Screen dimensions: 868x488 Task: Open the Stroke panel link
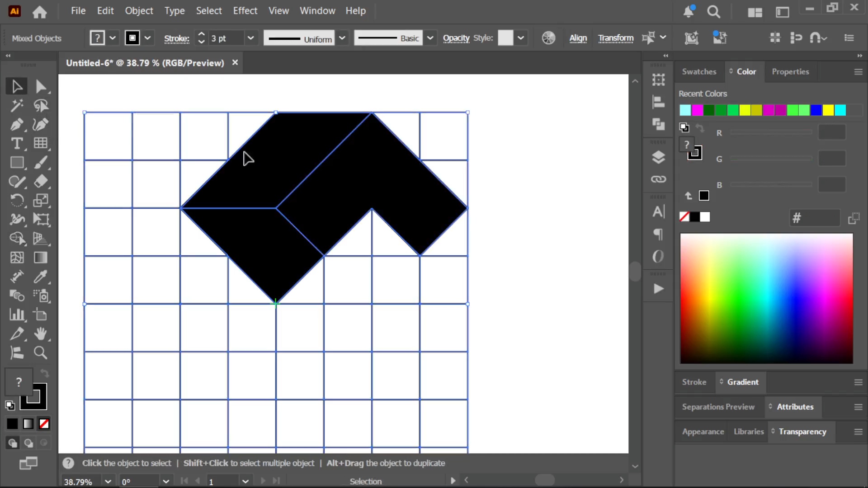pos(176,38)
